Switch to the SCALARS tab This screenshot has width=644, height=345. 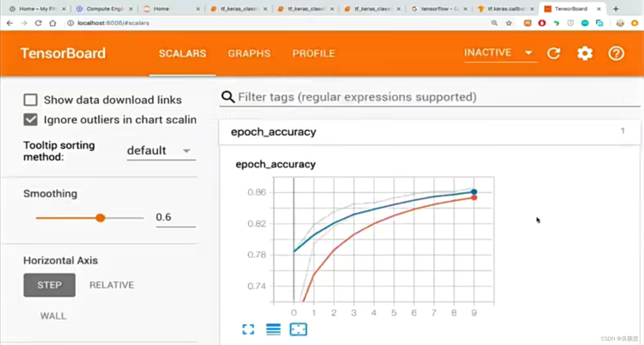tap(182, 54)
